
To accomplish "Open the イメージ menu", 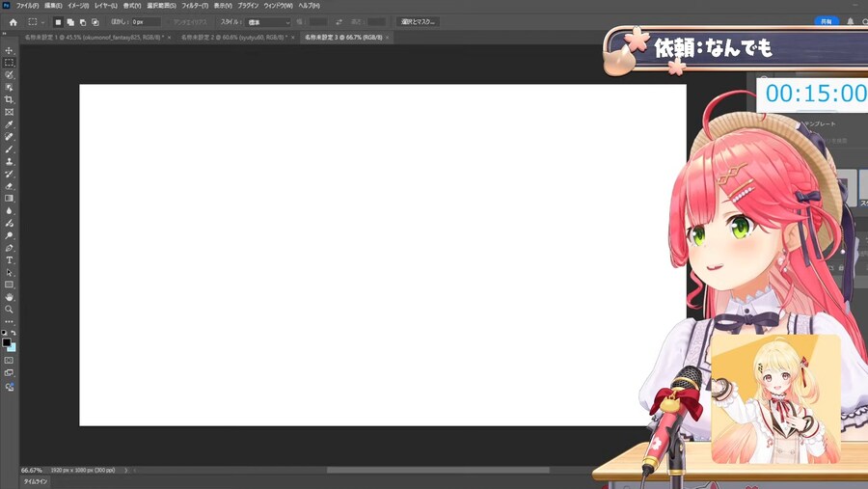I will [78, 6].
